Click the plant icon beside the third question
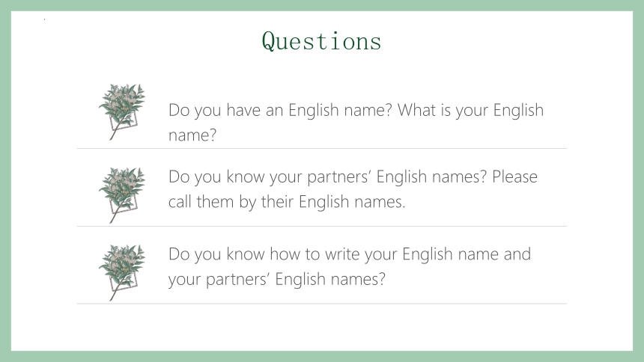The width and height of the screenshot is (644, 362). [x=122, y=272]
